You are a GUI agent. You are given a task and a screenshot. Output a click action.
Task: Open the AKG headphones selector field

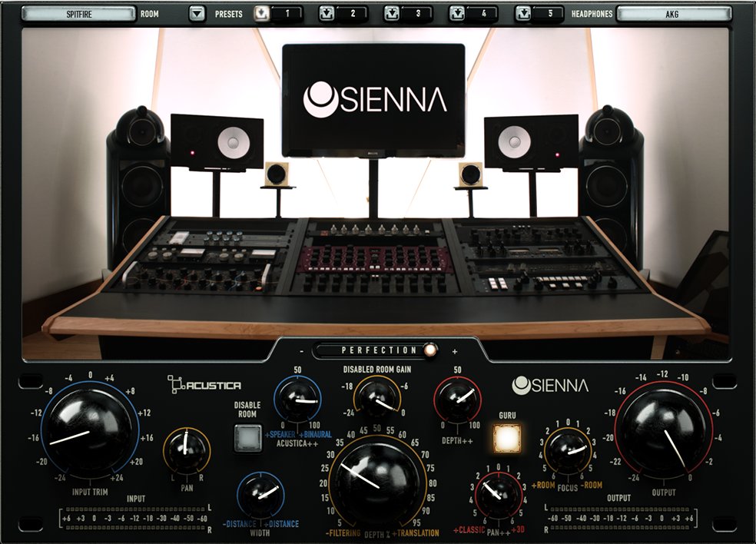674,14
